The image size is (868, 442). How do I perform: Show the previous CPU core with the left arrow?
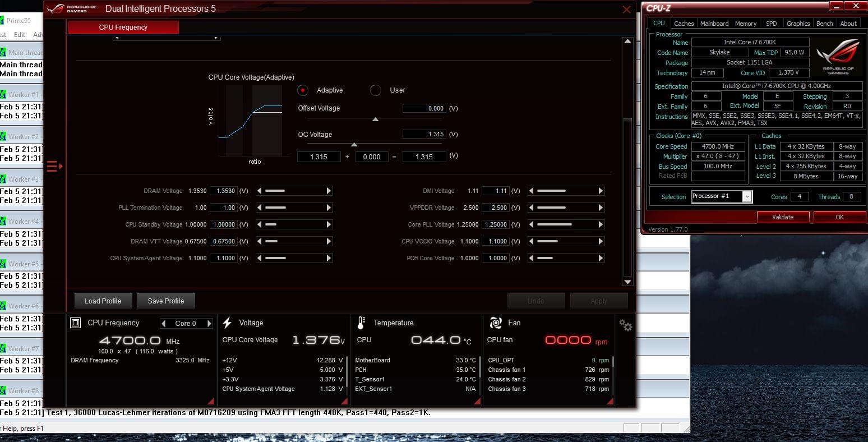pyautogui.click(x=163, y=324)
